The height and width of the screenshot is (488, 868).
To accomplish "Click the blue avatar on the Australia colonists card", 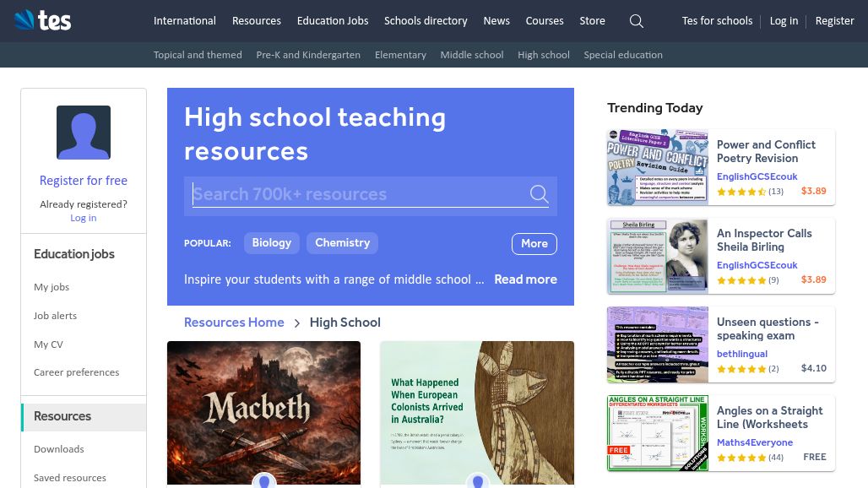I will [477, 480].
